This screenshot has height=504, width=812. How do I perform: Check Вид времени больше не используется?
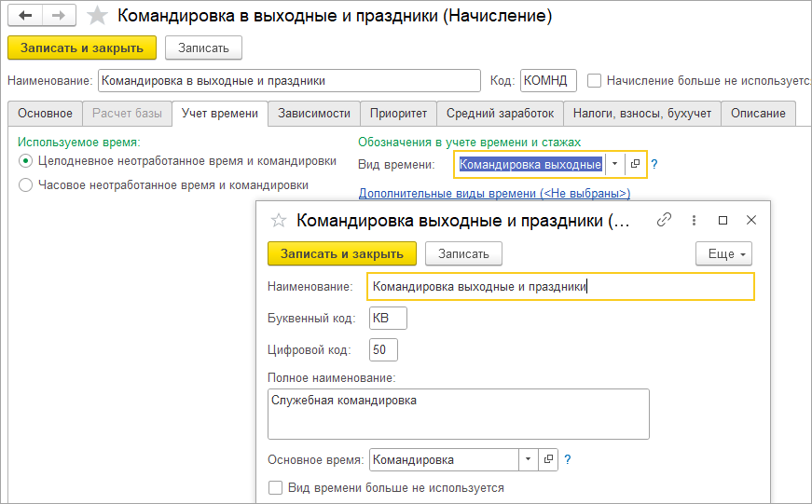click(275, 487)
